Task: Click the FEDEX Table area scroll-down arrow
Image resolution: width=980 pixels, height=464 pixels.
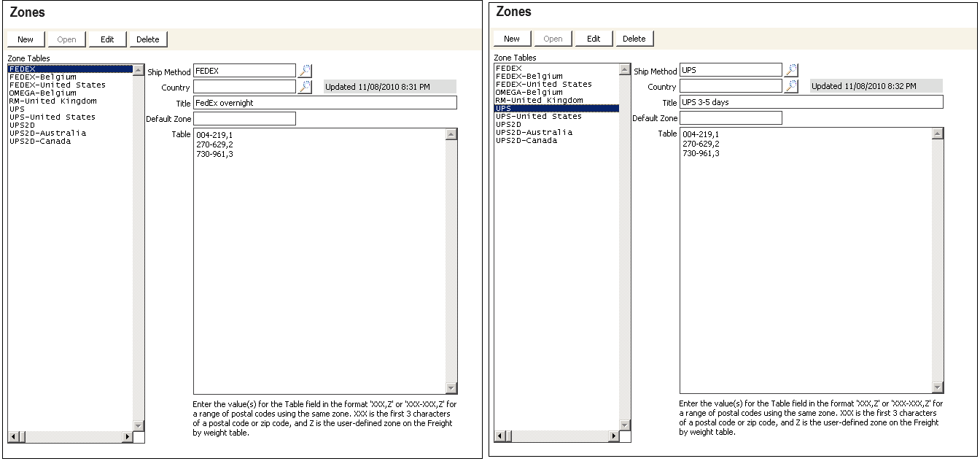Action: point(451,388)
